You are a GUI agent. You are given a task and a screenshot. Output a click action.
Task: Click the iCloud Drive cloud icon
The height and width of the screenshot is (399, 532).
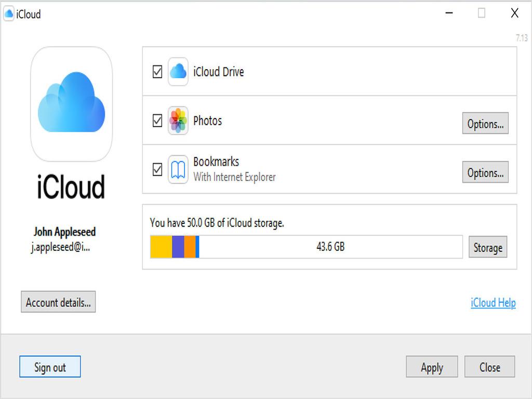click(178, 72)
